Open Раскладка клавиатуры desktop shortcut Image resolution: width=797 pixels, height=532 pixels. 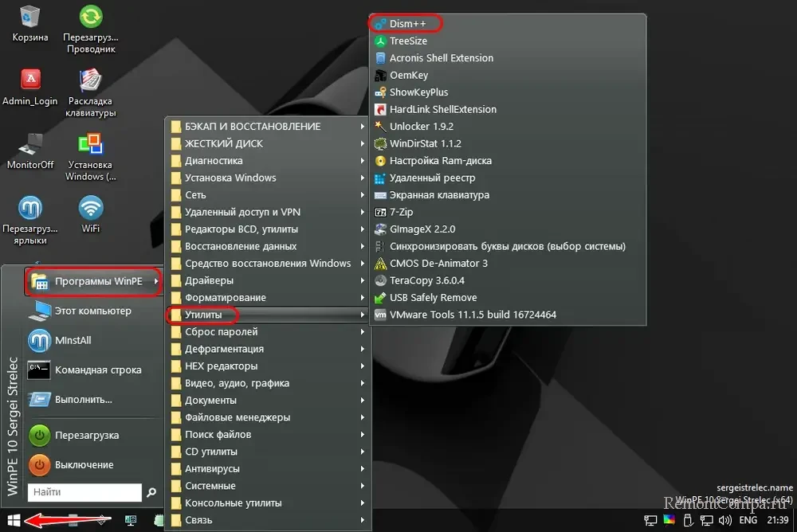click(x=91, y=93)
